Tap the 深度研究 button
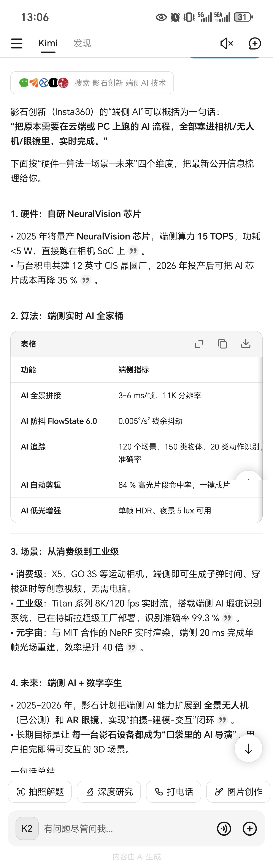The height and width of the screenshot is (868, 273). pyautogui.click(x=109, y=791)
